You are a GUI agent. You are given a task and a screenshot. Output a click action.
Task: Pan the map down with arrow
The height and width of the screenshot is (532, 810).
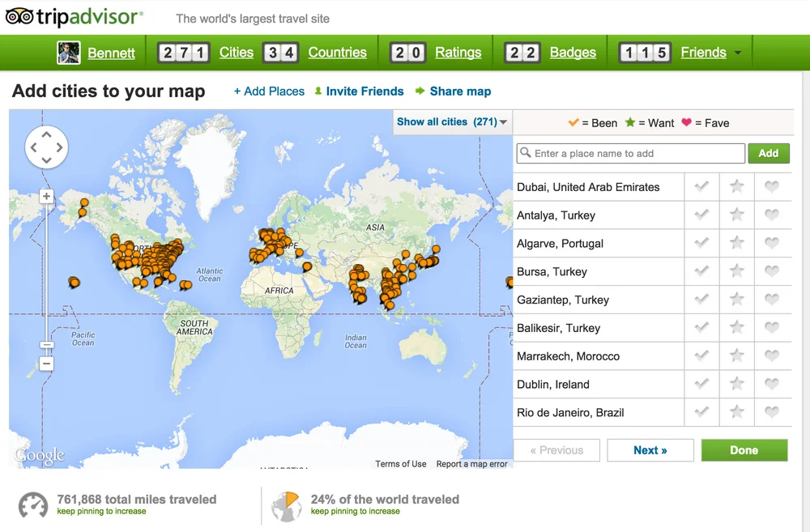click(x=46, y=160)
